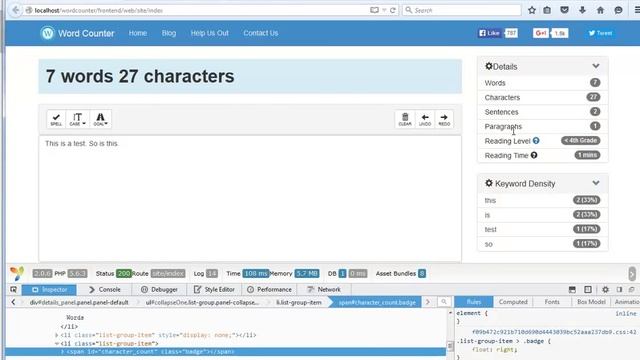Click the Yii debug toolbar logo
This screenshot has width=640, height=360.
(x=17, y=273)
